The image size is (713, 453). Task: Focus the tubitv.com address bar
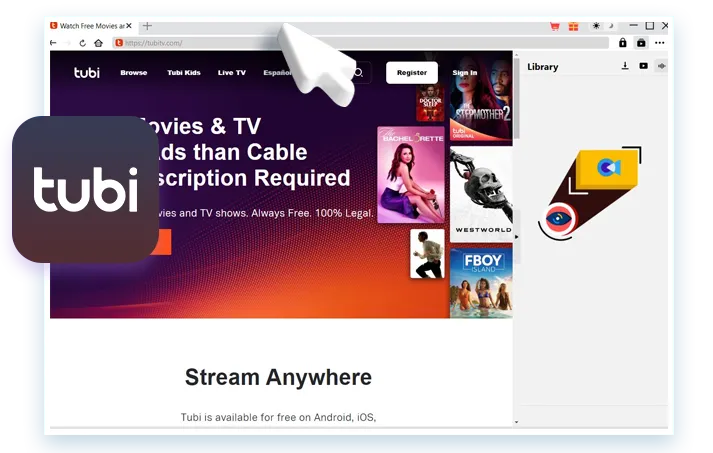(x=361, y=43)
